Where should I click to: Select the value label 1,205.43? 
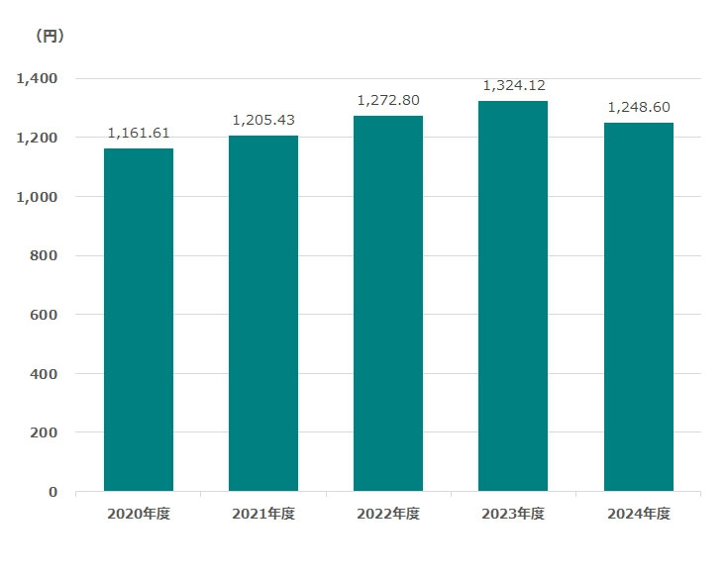[x=263, y=120]
